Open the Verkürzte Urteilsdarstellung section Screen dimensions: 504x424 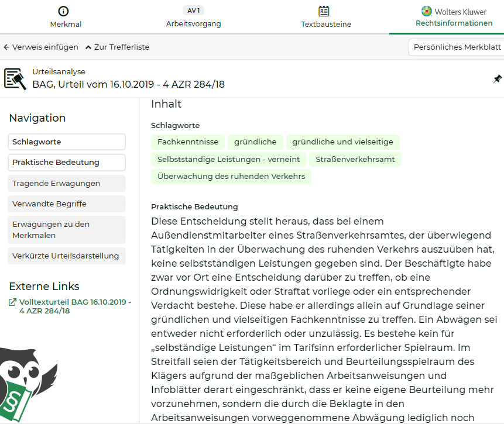point(66,256)
